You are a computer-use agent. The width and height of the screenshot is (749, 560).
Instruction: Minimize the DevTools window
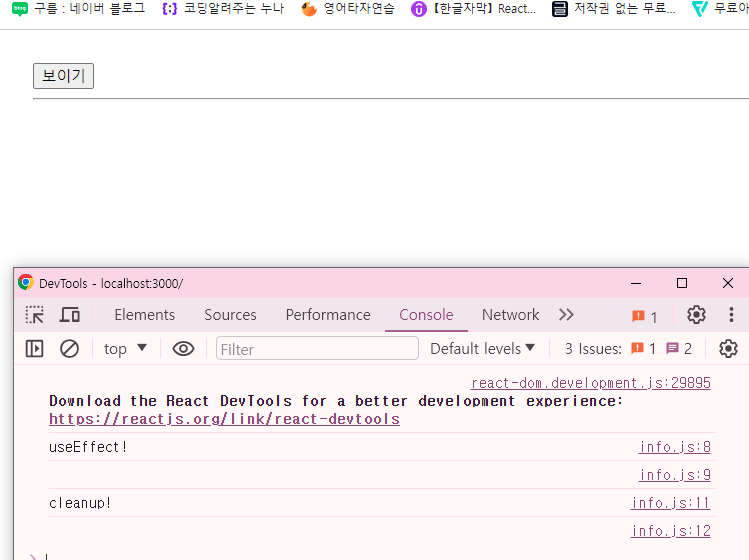[x=636, y=283]
